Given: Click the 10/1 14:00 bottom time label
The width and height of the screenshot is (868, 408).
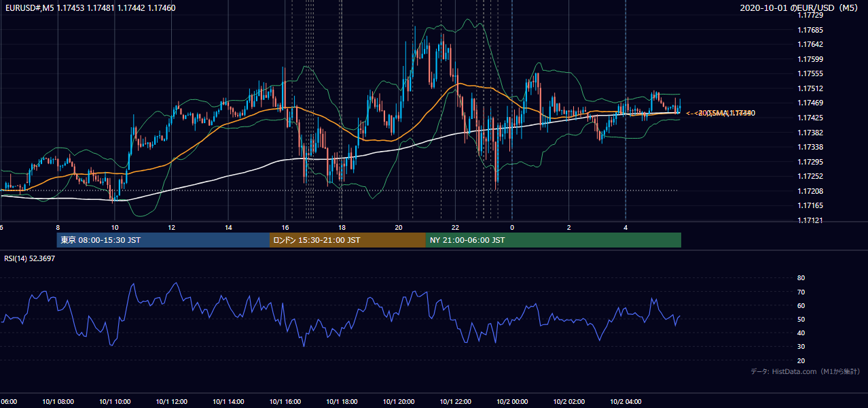Looking at the screenshot, I should pos(228,402).
